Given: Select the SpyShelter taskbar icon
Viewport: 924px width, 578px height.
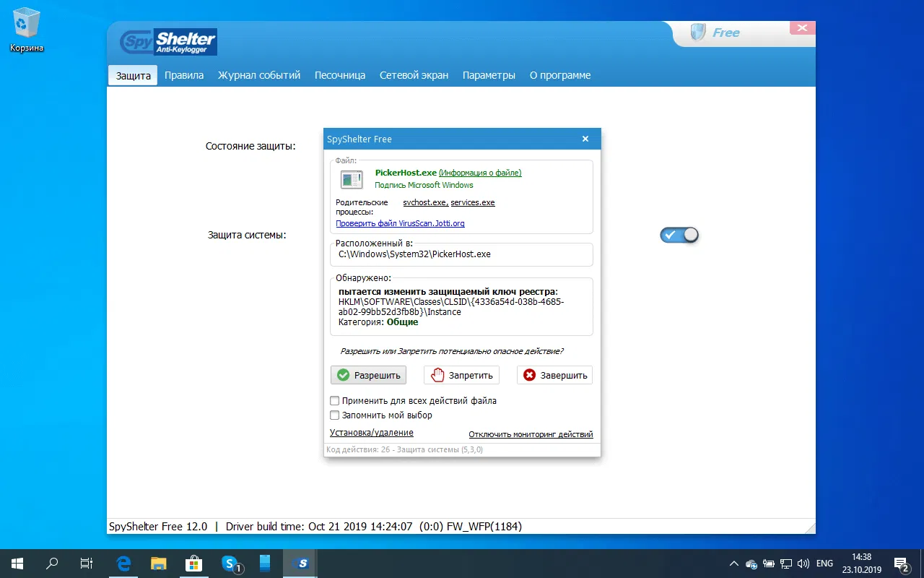Looking at the screenshot, I should point(300,563).
